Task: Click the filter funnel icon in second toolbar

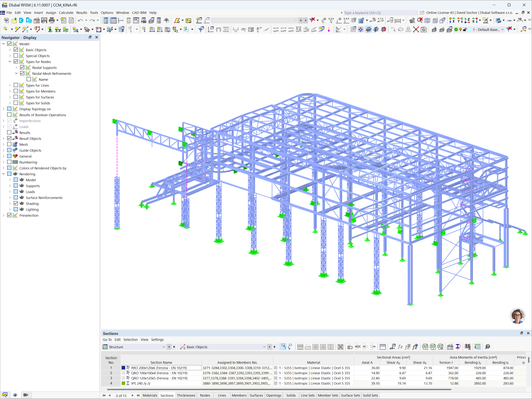Action: pos(201,30)
